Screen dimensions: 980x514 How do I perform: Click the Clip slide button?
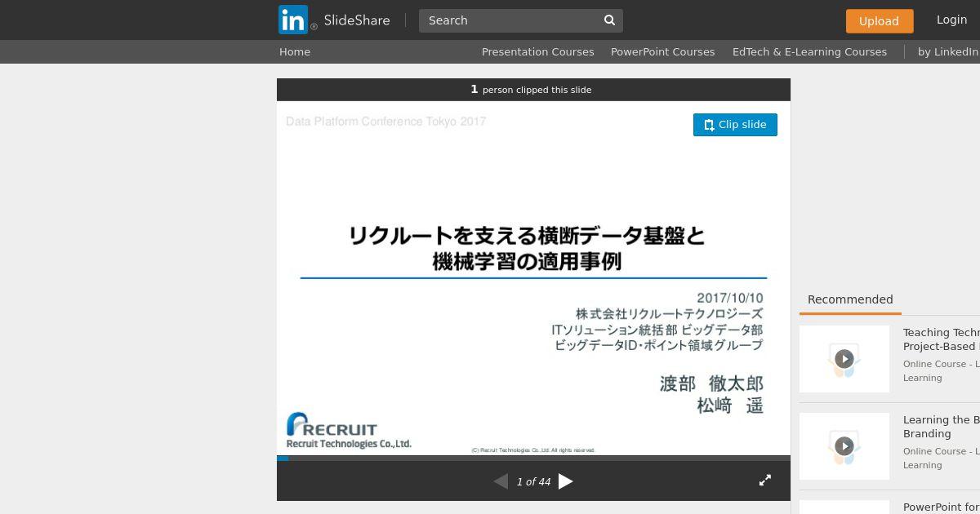click(x=735, y=125)
